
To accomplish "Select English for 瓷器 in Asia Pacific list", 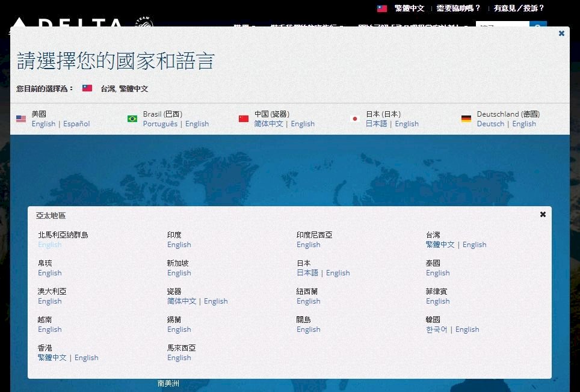I will (216, 301).
